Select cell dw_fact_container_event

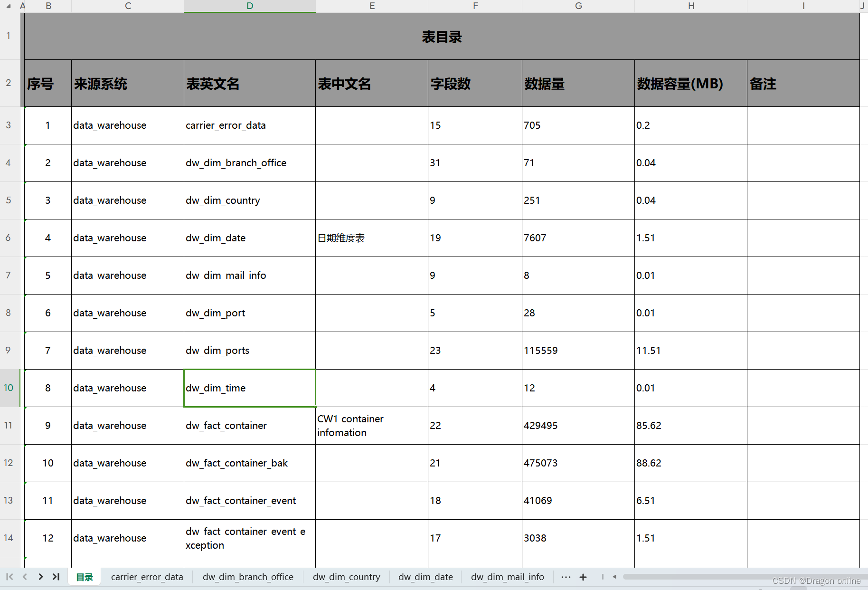coord(250,501)
